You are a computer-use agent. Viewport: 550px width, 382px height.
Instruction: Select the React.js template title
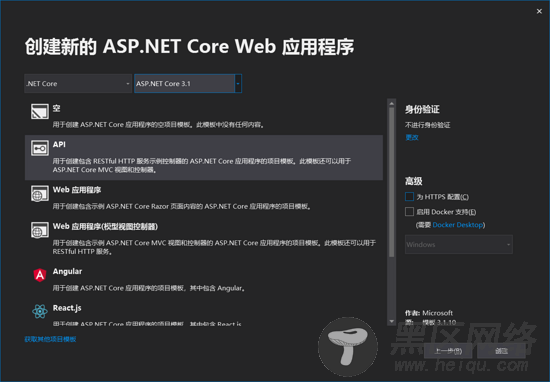(x=67, y=308)
